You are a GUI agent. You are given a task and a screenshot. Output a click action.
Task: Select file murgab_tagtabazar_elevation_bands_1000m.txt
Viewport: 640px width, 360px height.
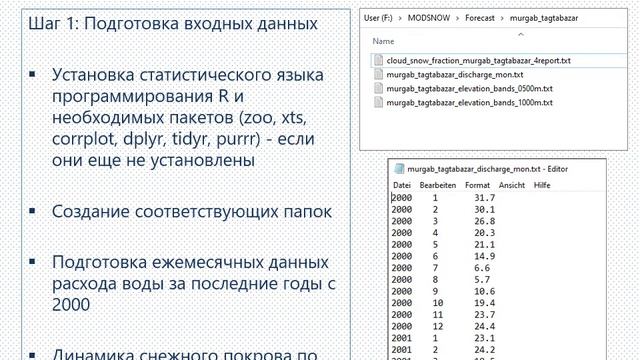(x=469, y=102)
